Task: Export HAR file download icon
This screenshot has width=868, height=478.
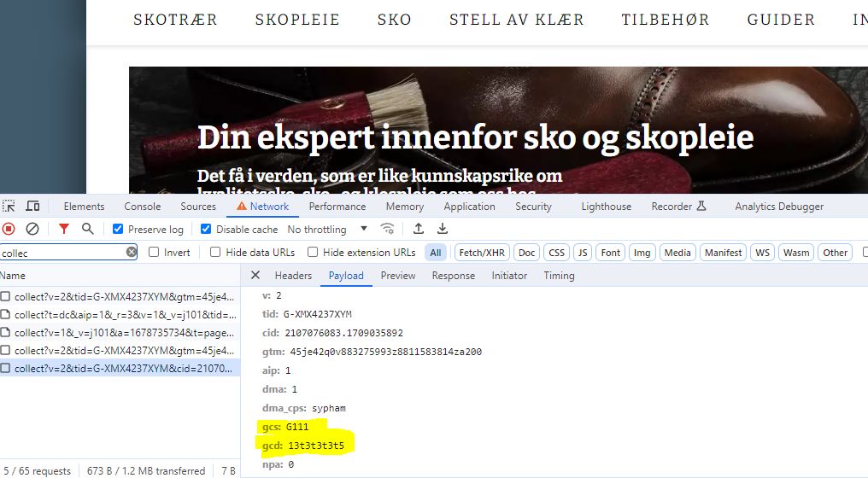Action: point(443,229)
